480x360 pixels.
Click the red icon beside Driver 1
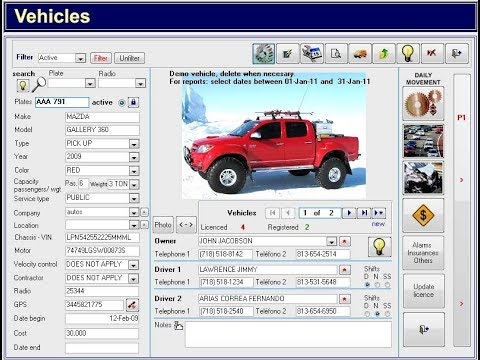click(x=344, y=270)
